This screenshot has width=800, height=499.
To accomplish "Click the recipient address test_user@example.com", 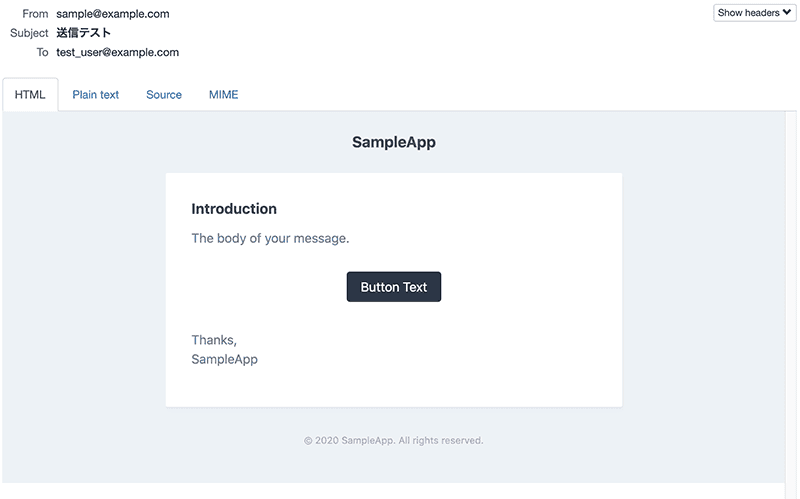I will tap(118, 52).
